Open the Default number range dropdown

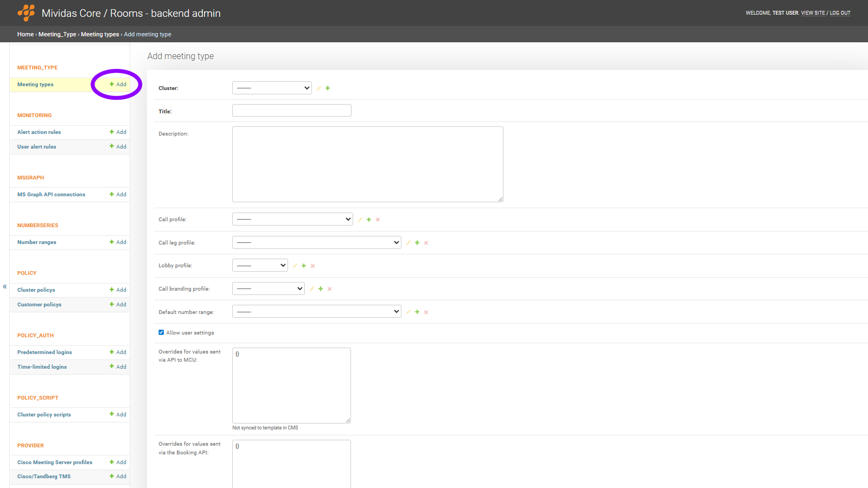pos(316,312)
